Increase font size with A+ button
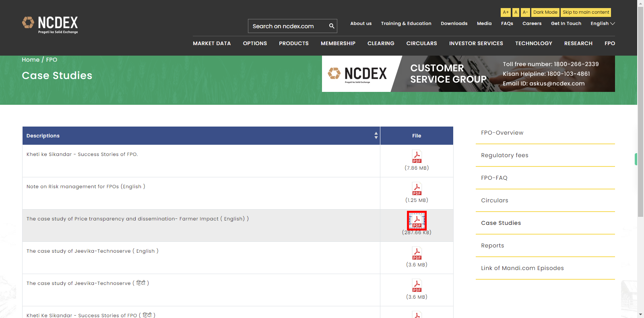 pyautogui.click(x=506, y=12)
